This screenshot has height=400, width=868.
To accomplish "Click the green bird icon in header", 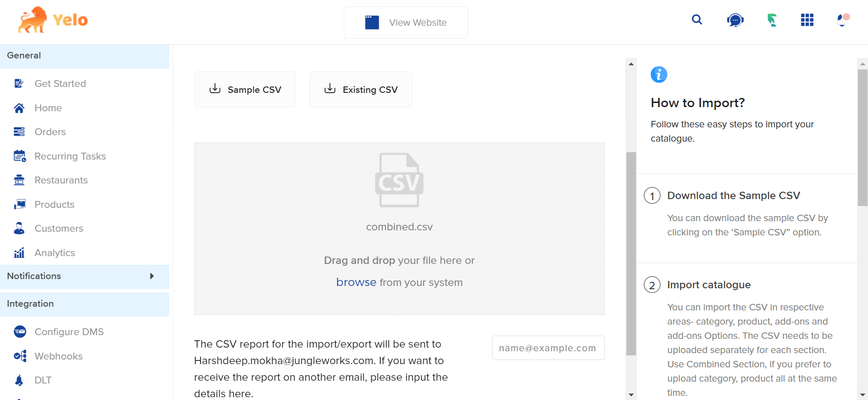I will pyautogui.click(x=772, y=20).
